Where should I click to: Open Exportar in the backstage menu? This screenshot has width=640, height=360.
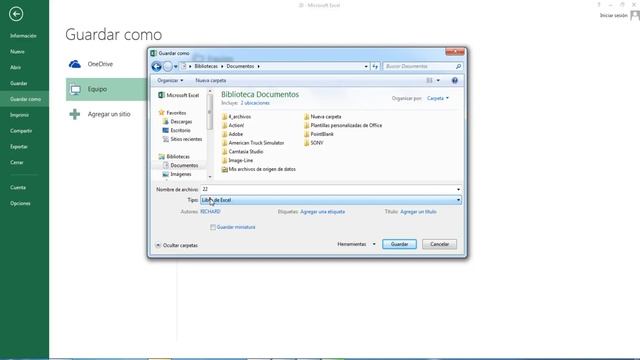[19, 147]
